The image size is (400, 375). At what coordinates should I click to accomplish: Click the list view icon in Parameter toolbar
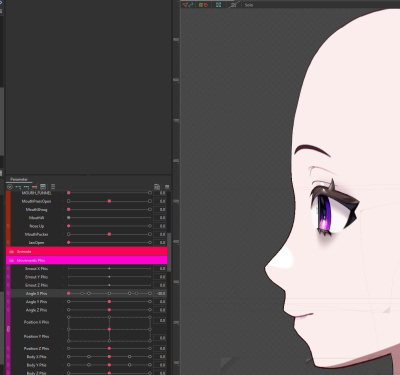coord(53,187)
